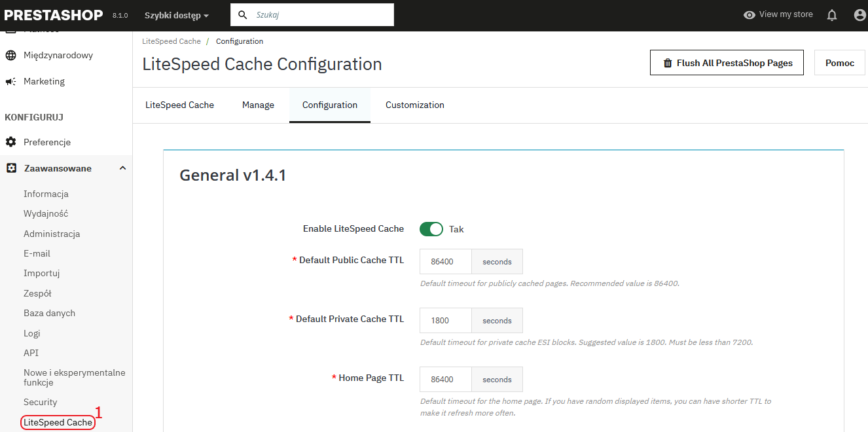The width and height of the screenshot is (868, 432).
Task: Open Wydajność submenu item
Action: pyautogui.click(x=46, y=213)
